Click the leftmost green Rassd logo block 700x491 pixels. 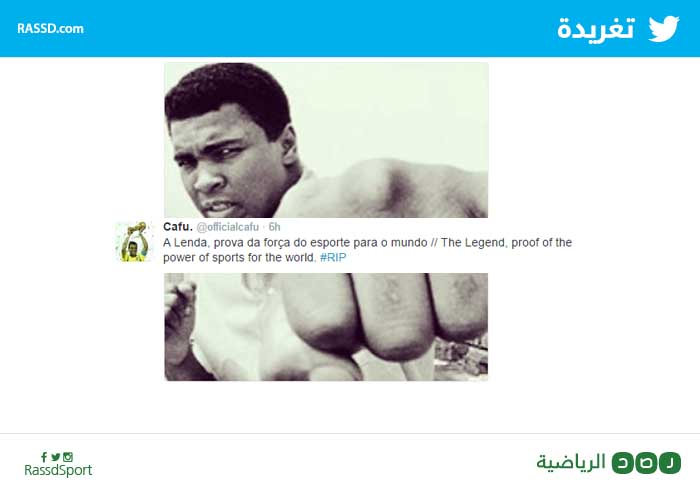pos(623,463)
